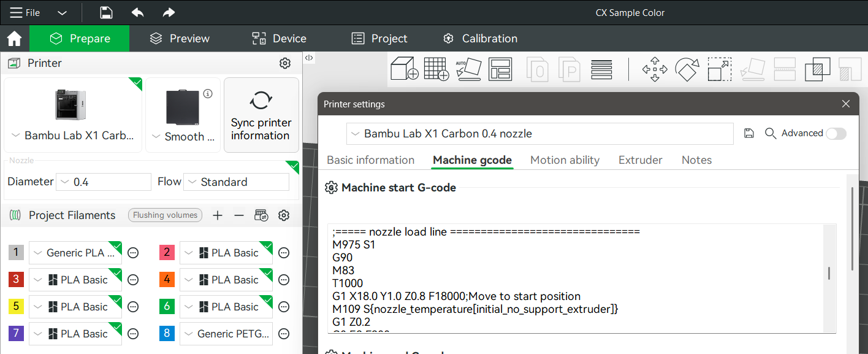Open more options for filament 1
Screen dimensions: 868x354
tap(132, 253)
